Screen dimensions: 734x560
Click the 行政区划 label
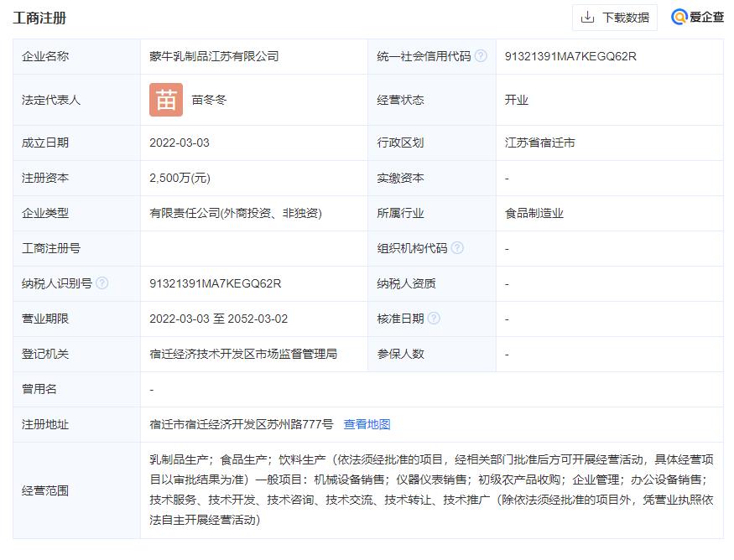(x=401, y=143)
